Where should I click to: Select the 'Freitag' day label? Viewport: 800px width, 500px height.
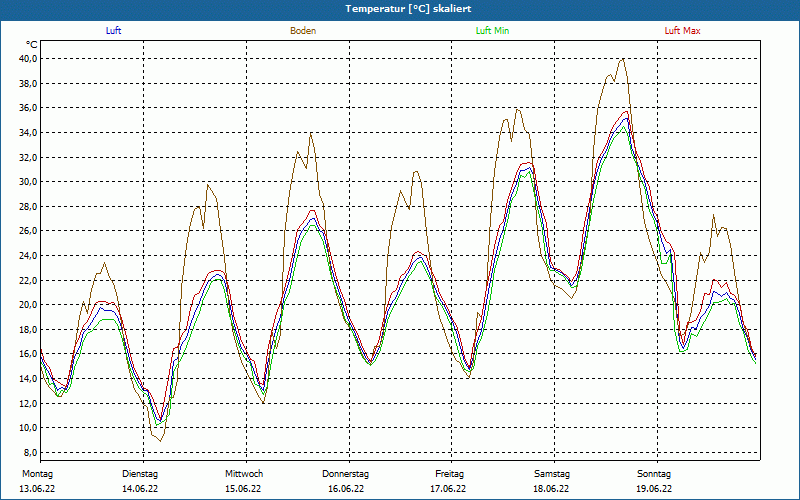click(449, 473)
